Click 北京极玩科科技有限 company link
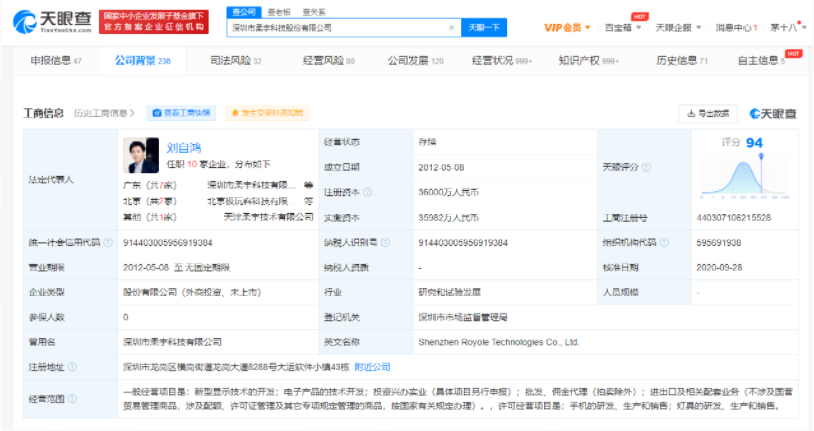814x431 pixels. pyautogui.click(x=247, y=201)
